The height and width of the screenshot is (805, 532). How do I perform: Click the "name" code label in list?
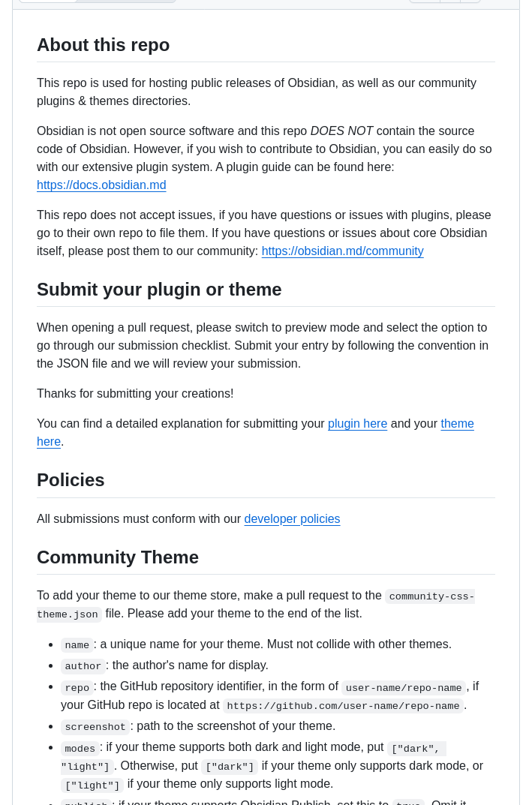77,645
